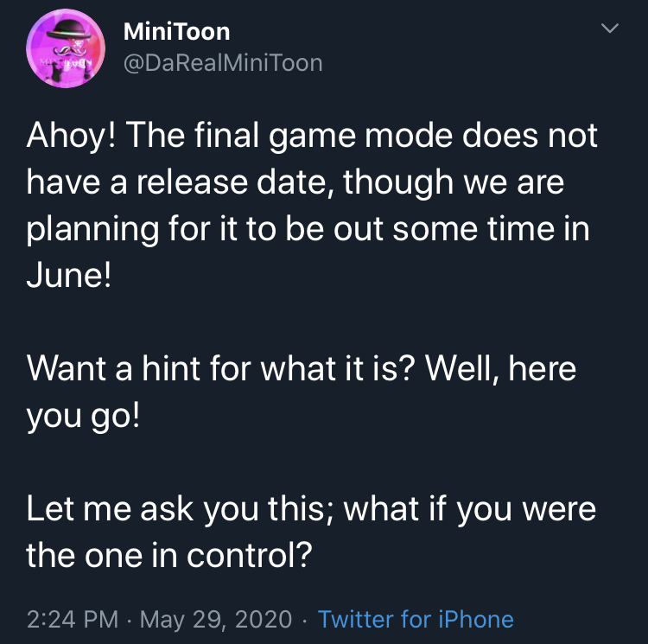Open the @DaRealMiniToon handle
Screen dimensions: 648x644
(223, 63)
